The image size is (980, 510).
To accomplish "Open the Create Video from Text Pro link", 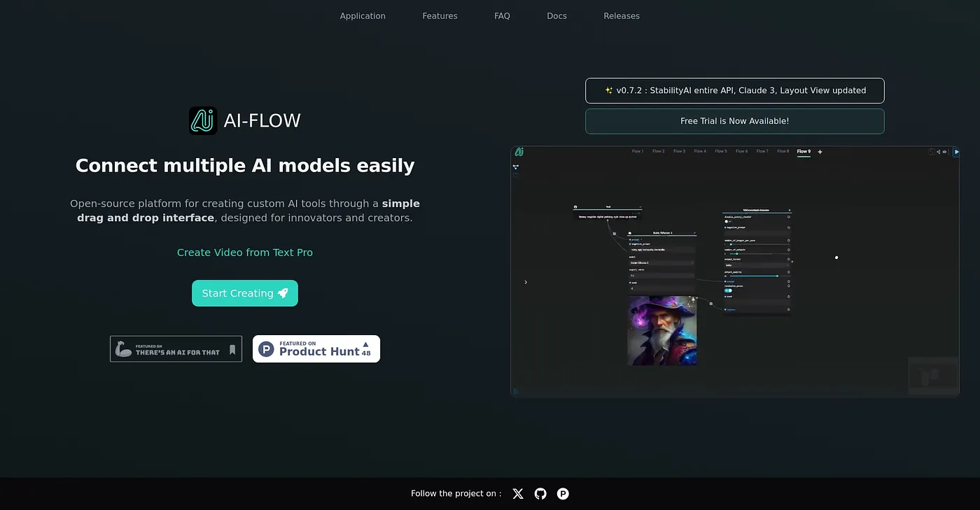I will pyautogui.click(x=245, y=253).
